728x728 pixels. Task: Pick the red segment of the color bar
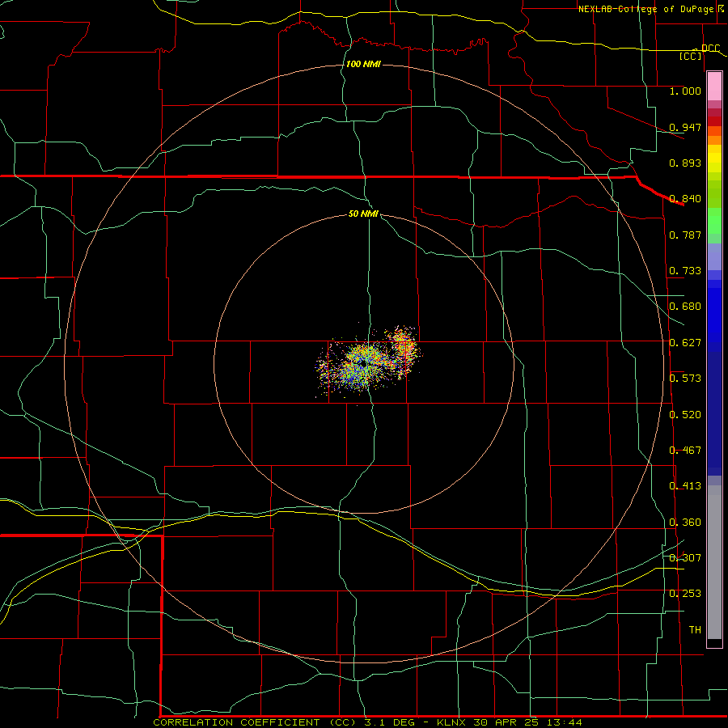pyautogui.click(x=714, y=121)
